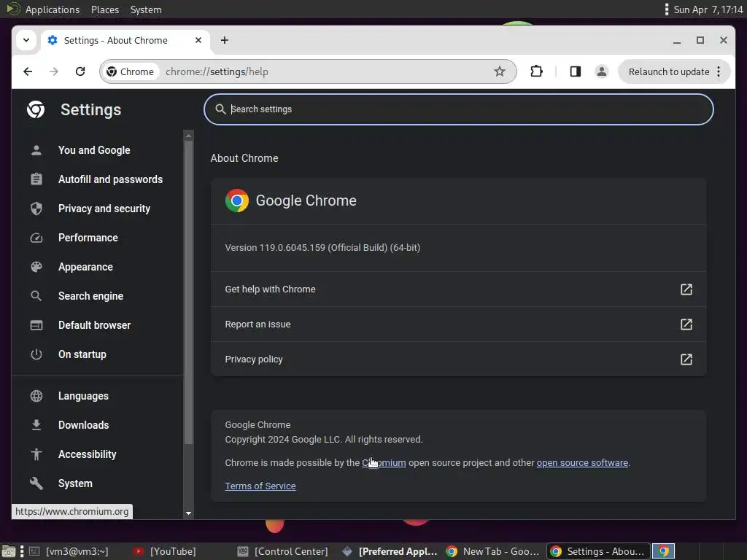Reload the current page
Image resolution: width=747 pixels, height=560 pixels.
tap(80, 71)
